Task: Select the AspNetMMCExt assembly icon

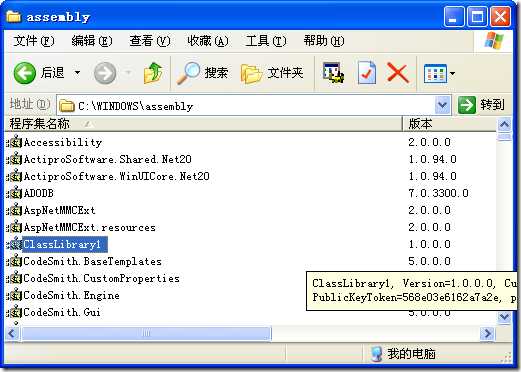Action: tap(14, 210)
